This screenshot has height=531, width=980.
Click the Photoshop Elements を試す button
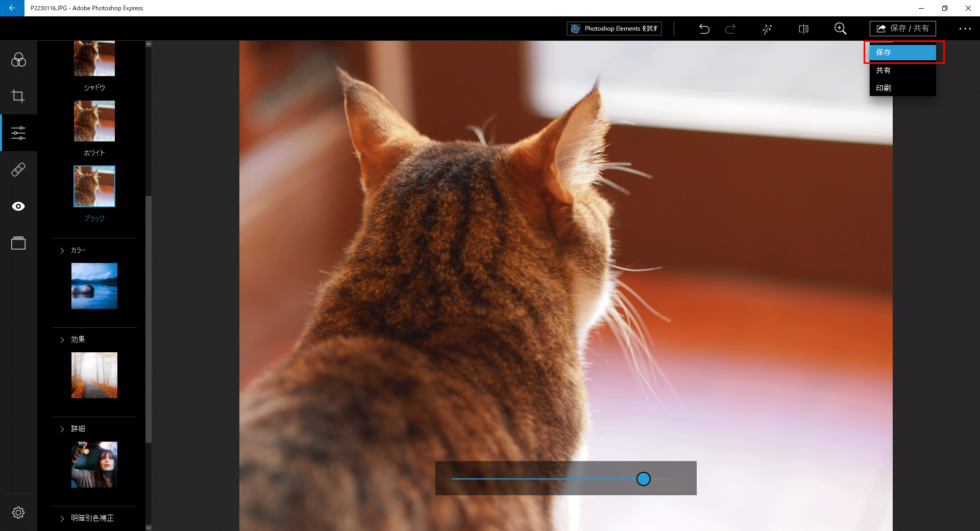point(614,29)
